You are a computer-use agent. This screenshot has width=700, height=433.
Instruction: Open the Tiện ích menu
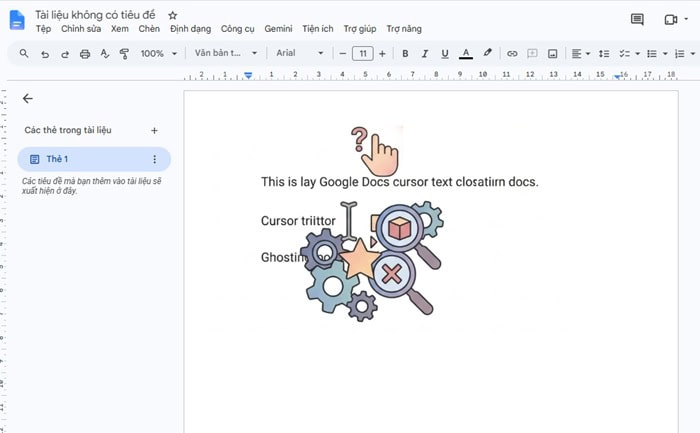317,29
